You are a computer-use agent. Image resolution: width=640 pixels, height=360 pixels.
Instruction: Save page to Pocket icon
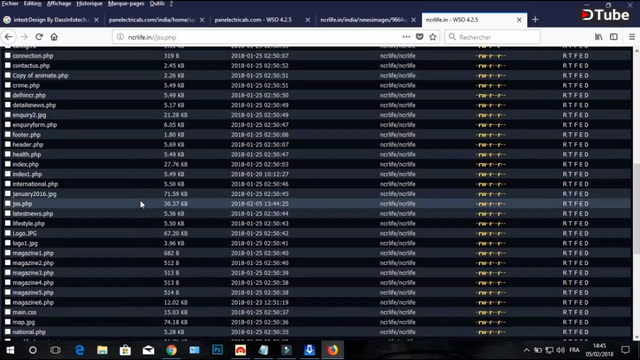click(x=420, y=37)
